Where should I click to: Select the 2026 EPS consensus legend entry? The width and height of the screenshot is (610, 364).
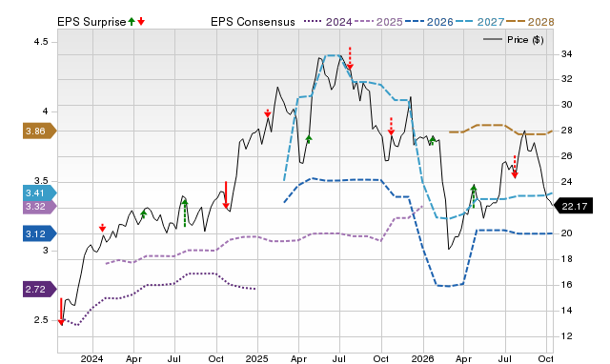tap(429, 22)
